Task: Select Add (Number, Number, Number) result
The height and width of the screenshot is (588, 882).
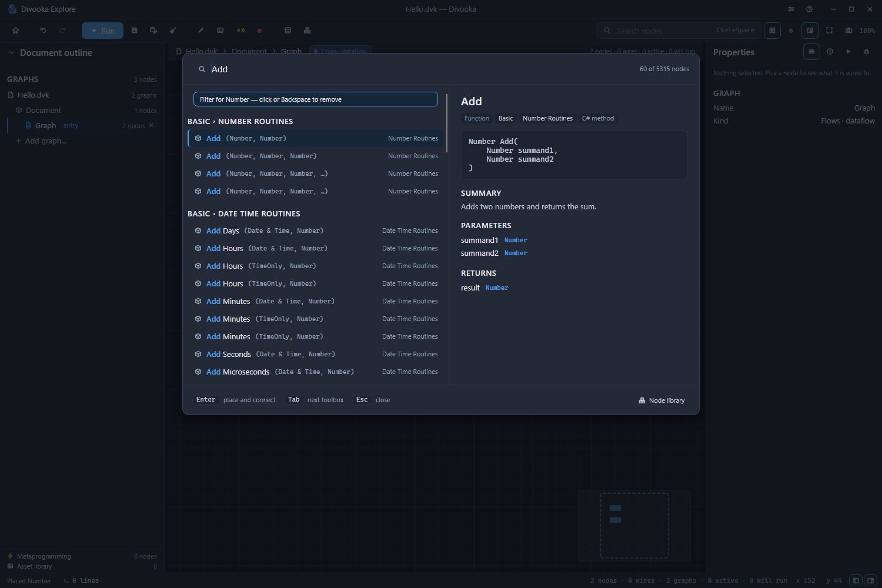Action: (x=316, y=156)
